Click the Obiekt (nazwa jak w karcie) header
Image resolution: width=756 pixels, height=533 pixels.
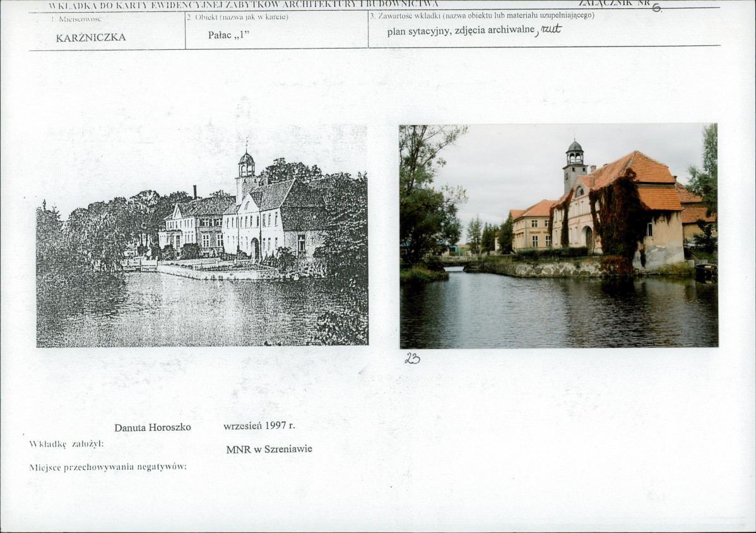coord(238,17)
